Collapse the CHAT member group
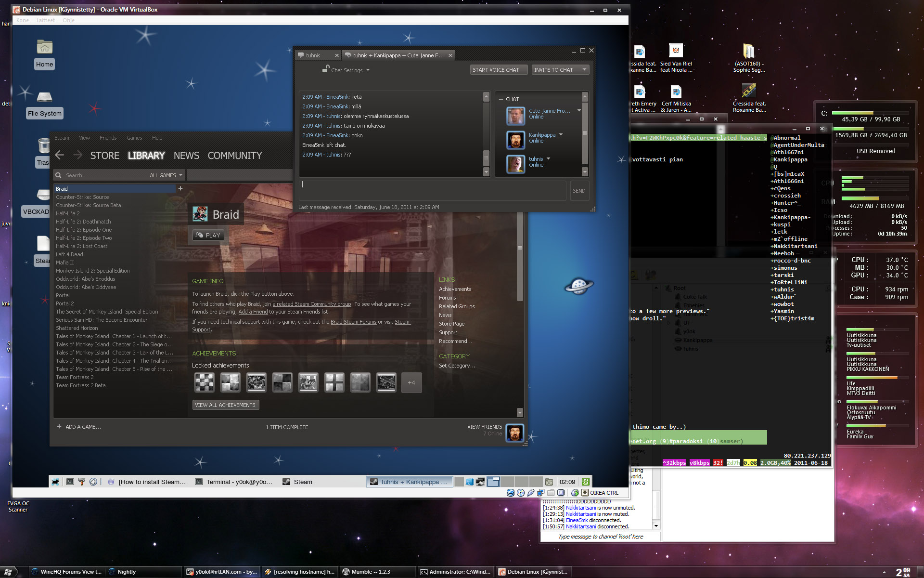The image size is (924, 578). (501, 99)
